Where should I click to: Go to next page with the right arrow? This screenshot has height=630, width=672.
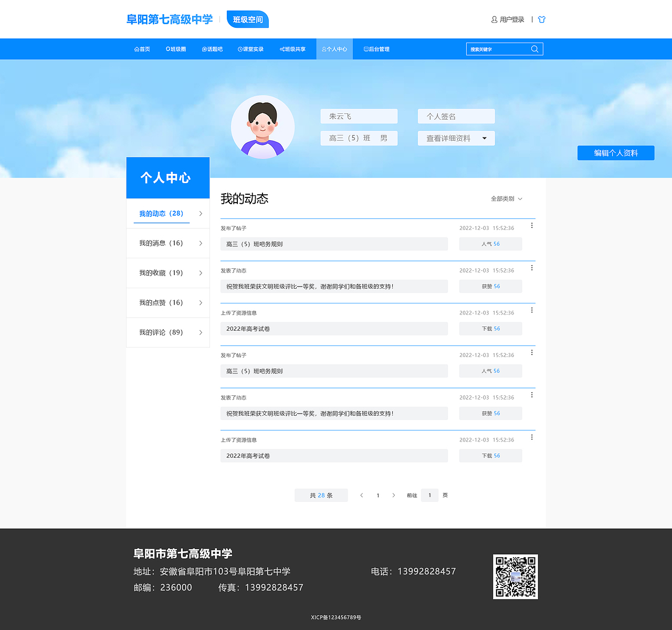pyautogui.click(x=394, y=495)
